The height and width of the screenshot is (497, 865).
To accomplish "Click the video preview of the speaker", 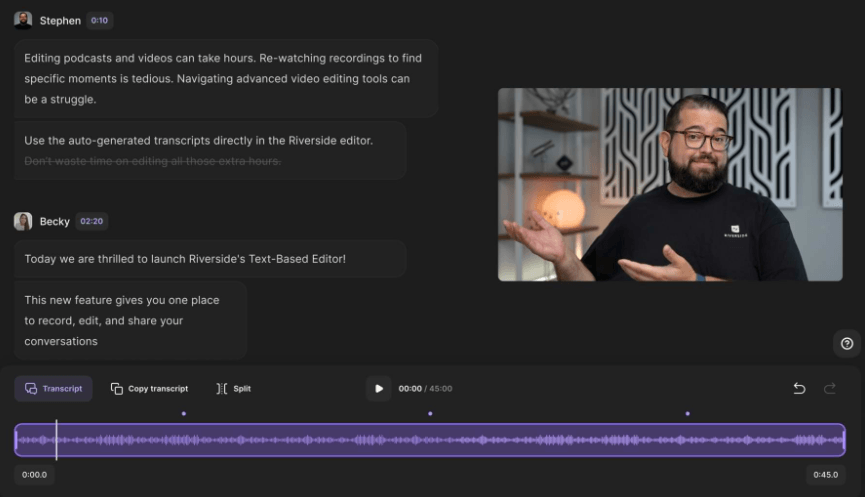I will (x=670, y=185).
